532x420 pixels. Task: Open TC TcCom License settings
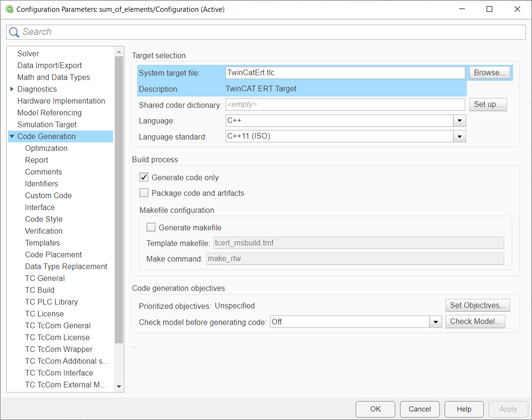57,337
